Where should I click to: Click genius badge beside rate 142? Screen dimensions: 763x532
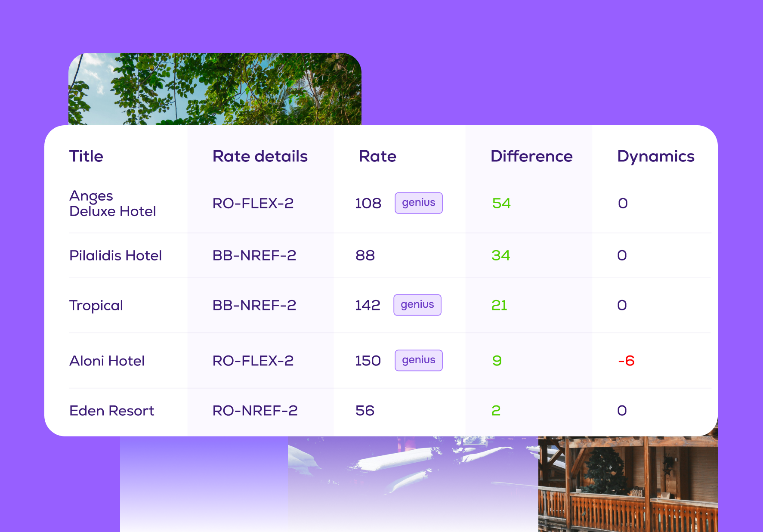pos(417,305)
